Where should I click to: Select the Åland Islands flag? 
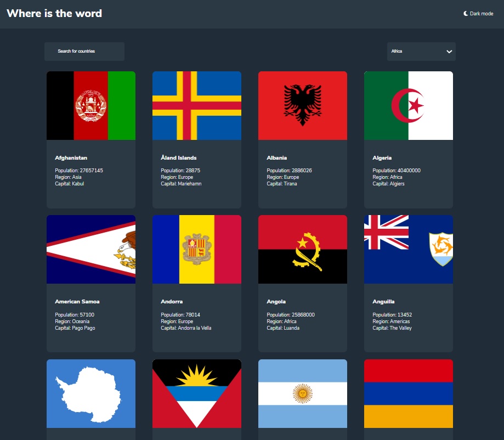click(x=197, y=105)
